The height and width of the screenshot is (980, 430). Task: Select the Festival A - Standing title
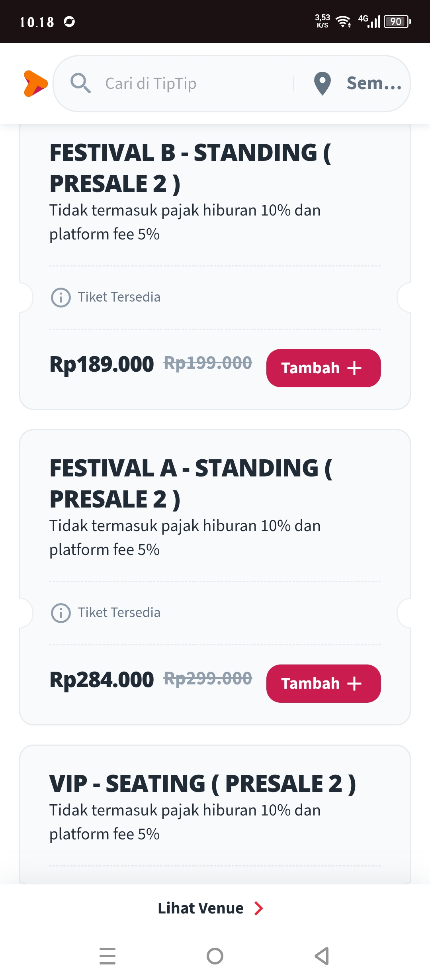coord(191,484)
